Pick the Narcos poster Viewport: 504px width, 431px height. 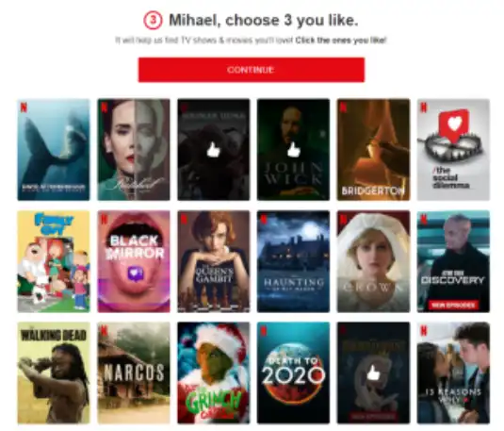[134, 373]
